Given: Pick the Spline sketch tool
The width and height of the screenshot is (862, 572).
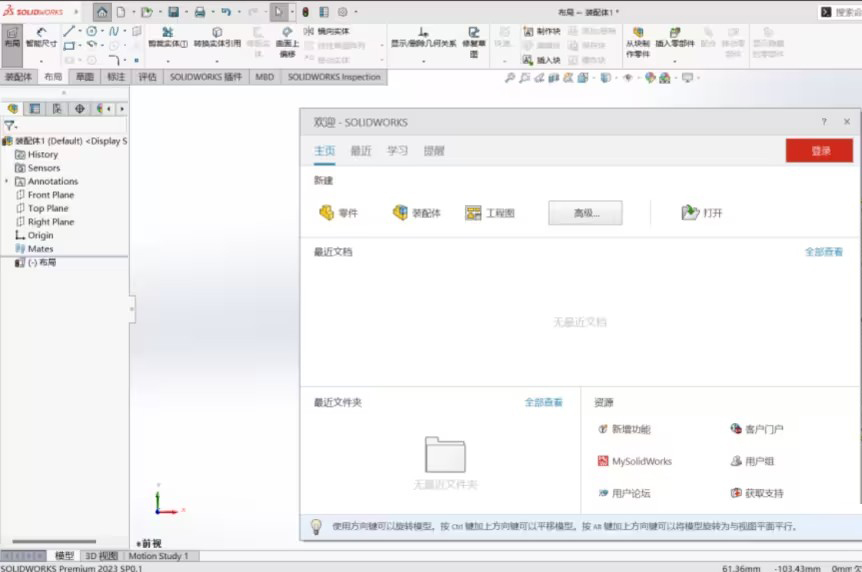Looking at the screenshot, I should pos(114,31).
